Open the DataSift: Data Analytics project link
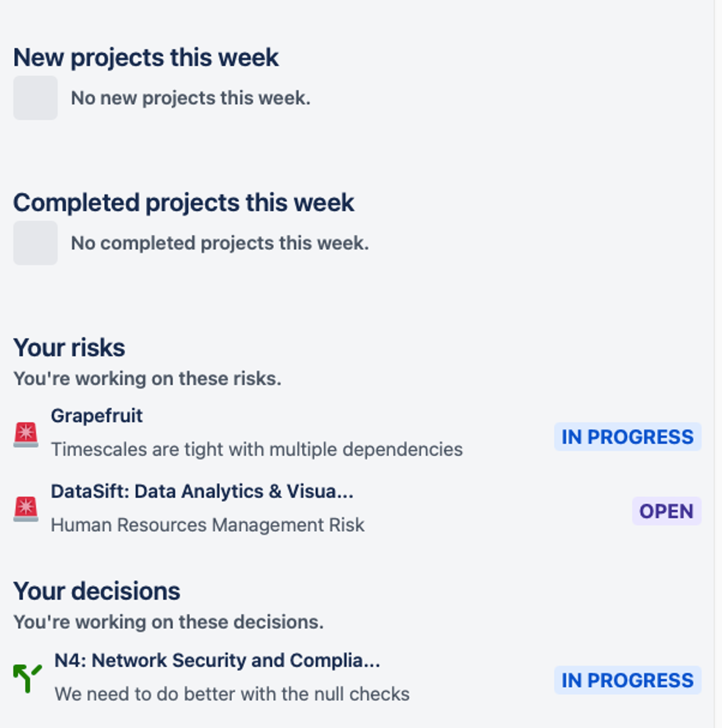The width and height of the screenshot is (722, 728). [202, 491]
